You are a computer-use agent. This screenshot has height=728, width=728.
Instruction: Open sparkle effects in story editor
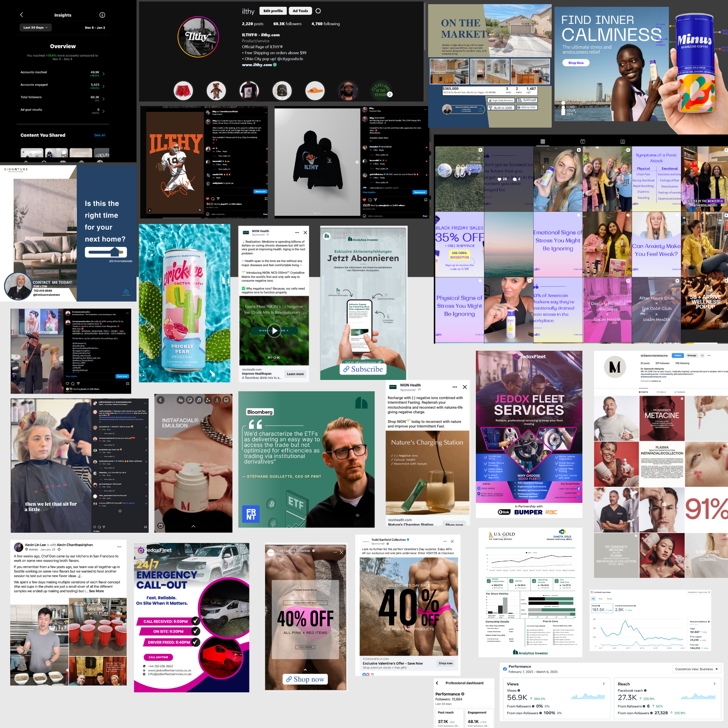(208, 400)
